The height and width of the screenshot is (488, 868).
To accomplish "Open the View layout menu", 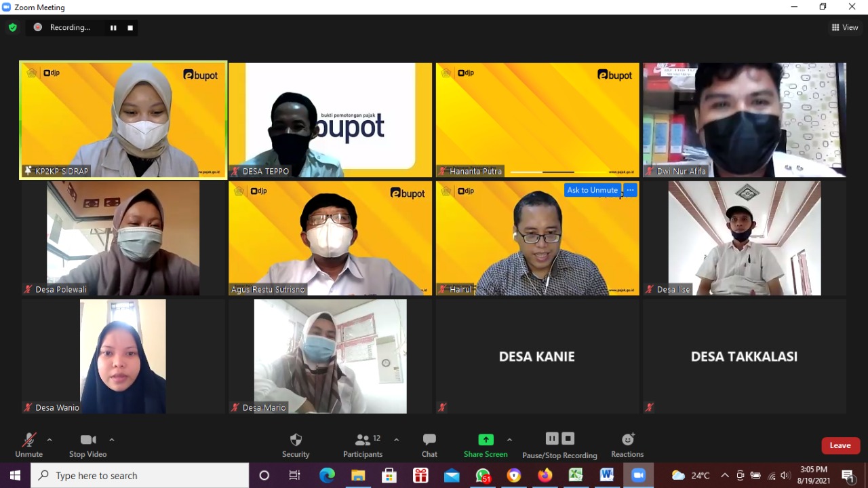I will [x=845, y=27].
